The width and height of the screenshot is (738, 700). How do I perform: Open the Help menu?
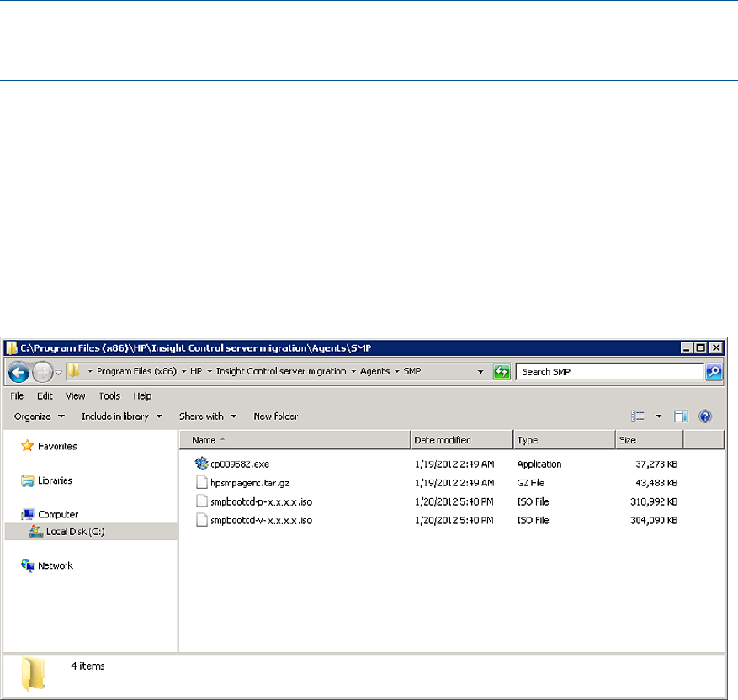tap(142, 396)
